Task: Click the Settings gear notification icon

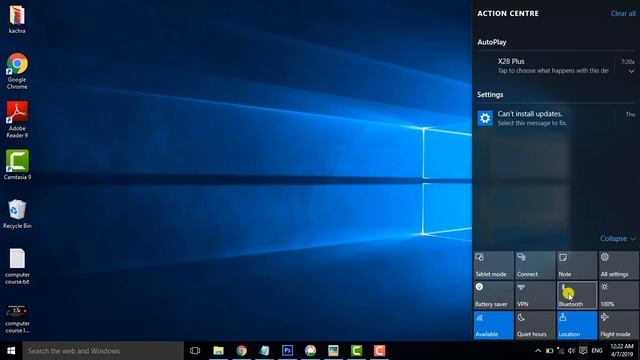Action: click(x=485, y=118)
